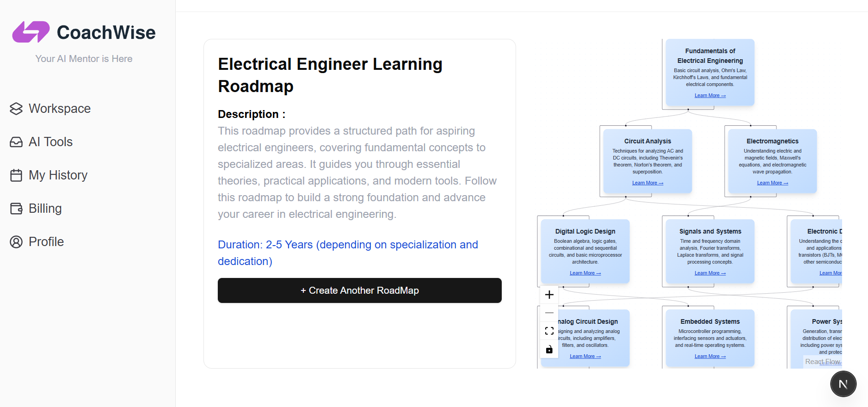Viewport: 868px width, 407px height.
Task: Open Learn More under Circuit Analysis
Action: [x=647, y=183]
